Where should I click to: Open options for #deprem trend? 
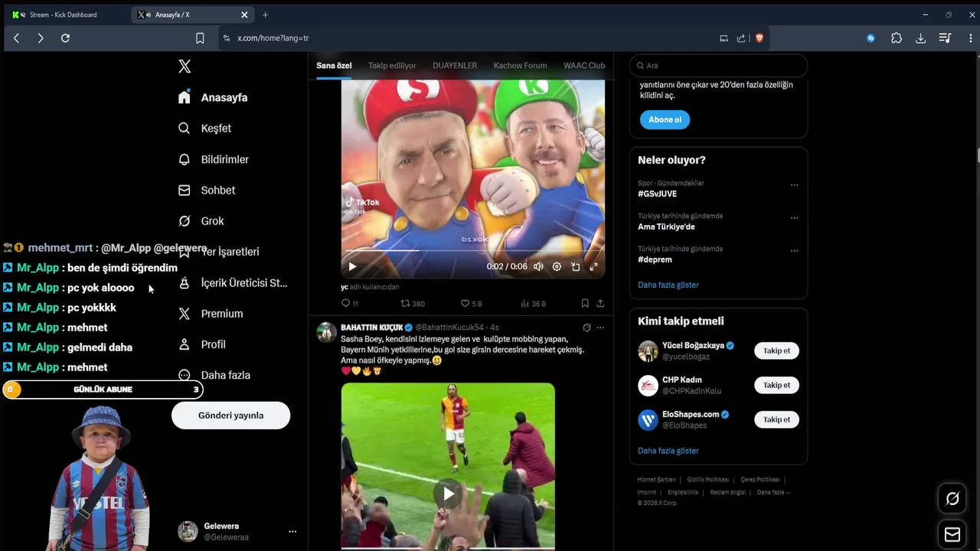click(794, 251)
